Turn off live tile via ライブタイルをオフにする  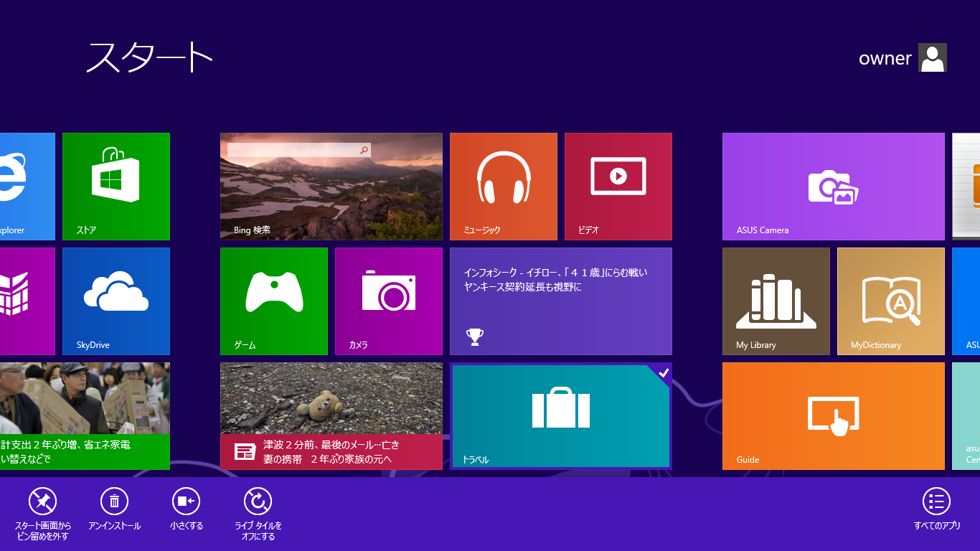[258, 501]
